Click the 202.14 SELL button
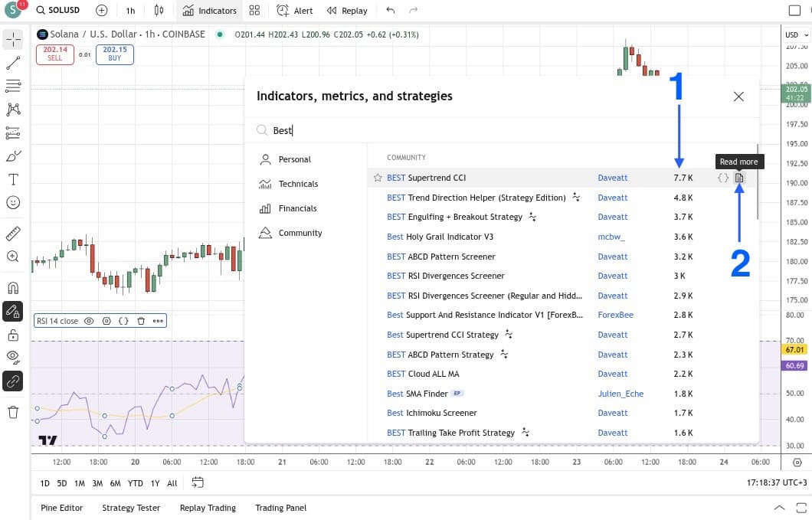The width and height of the screenshot is (812, 520). pyautogui.click(x=55, y=54)
